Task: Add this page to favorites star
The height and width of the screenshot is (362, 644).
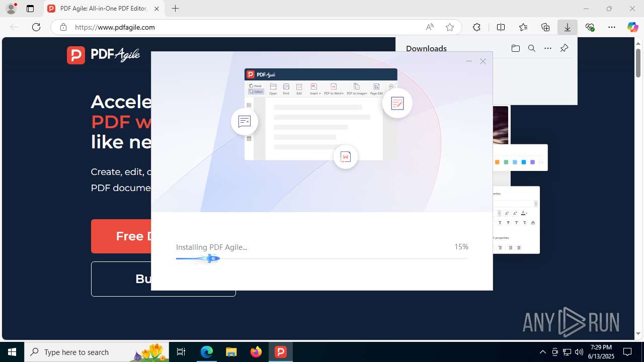Action: point(450,27)
